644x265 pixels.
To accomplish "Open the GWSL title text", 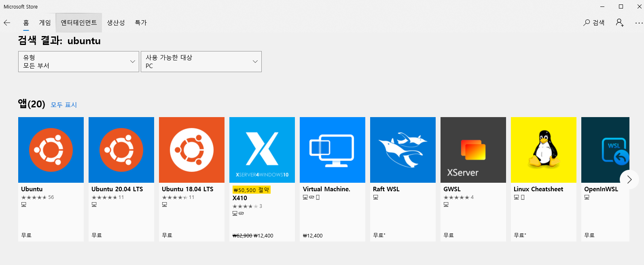I will point(452,189).
